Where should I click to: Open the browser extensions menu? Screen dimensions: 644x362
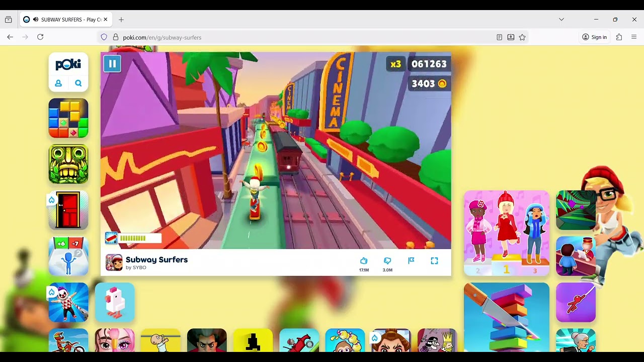point(619,37)
